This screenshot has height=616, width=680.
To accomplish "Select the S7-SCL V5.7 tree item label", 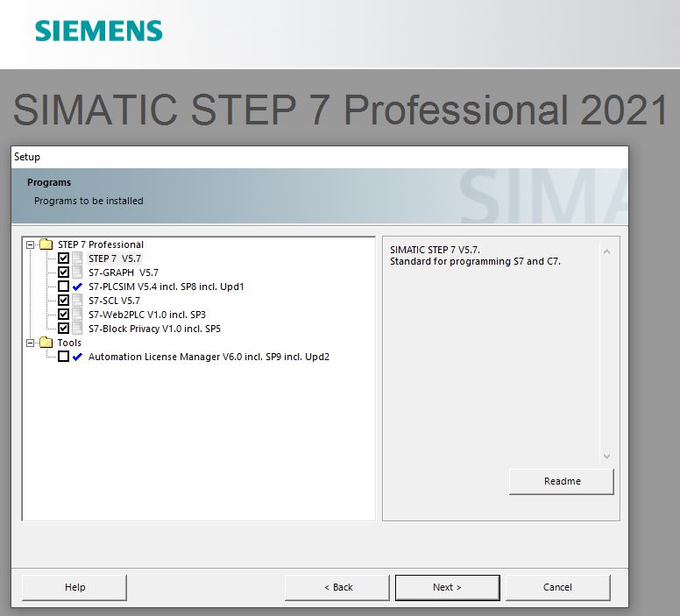I will click(x=114, y=301).
